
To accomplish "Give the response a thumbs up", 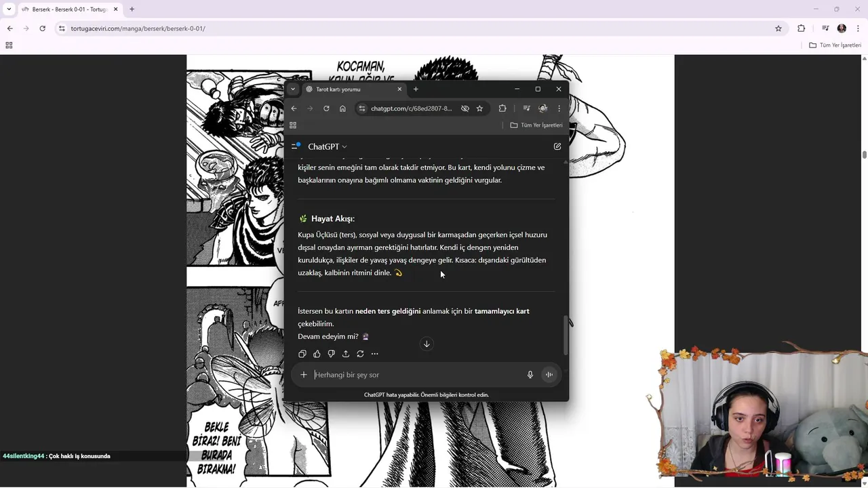I will coord(317,354).
